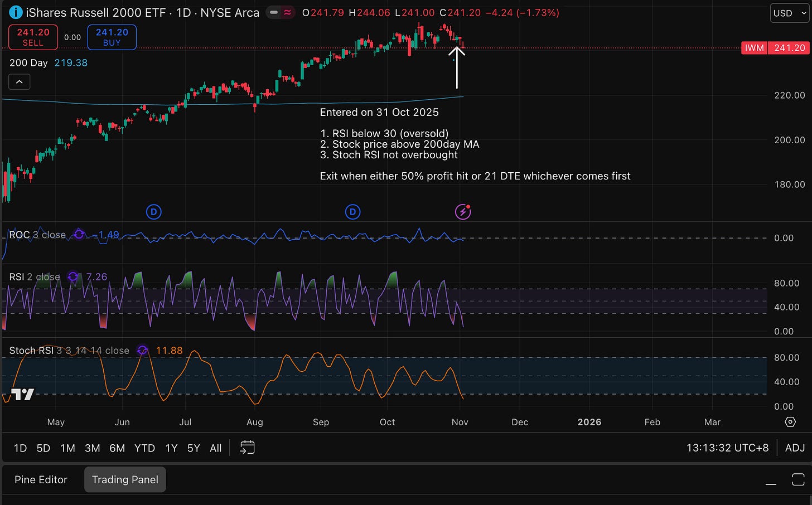Toggle the ADJ adjustment button

795,448
